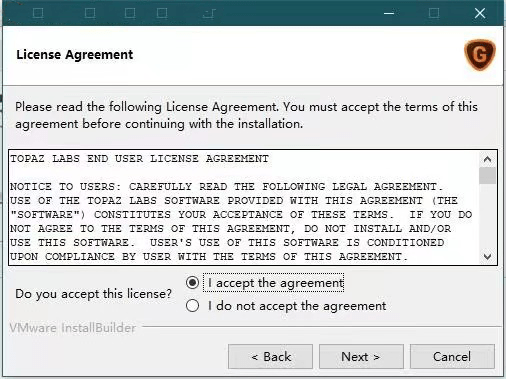506x379 pixels.
Task: Click the 'License Agreement' heading
Action: click(75, 54)
